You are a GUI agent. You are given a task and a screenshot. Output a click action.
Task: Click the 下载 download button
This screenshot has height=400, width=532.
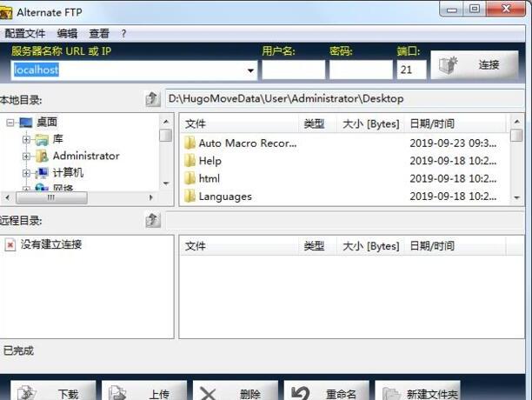coord(53,390)
